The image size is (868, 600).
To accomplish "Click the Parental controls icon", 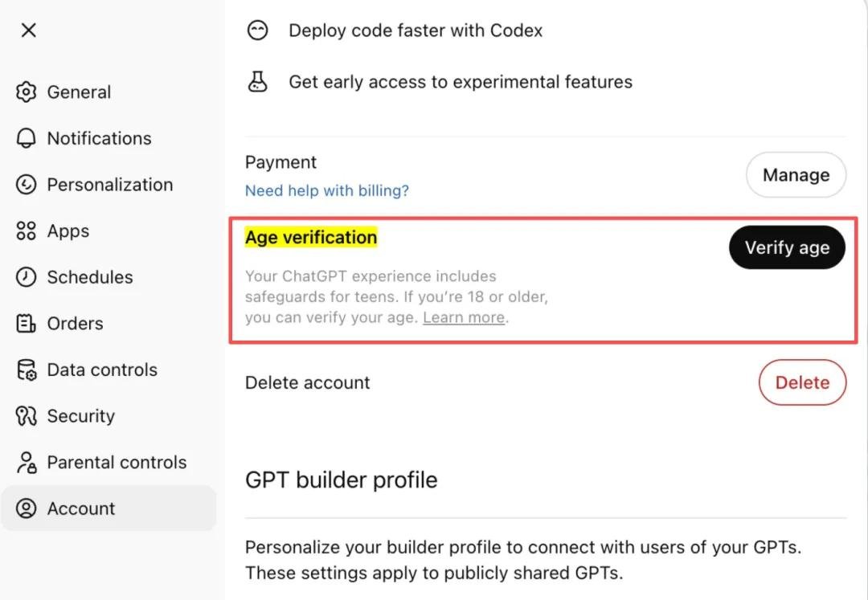I will point(27,463).
